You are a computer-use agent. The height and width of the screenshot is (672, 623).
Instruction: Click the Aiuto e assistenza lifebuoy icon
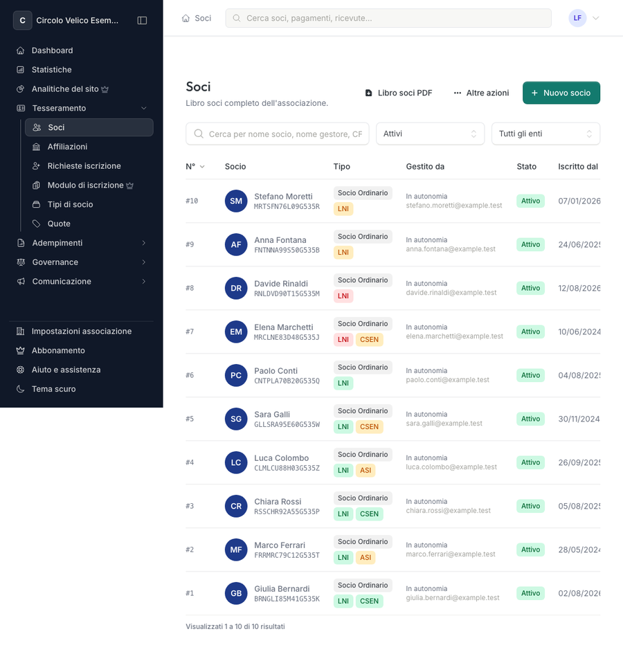tap(20, 370)
